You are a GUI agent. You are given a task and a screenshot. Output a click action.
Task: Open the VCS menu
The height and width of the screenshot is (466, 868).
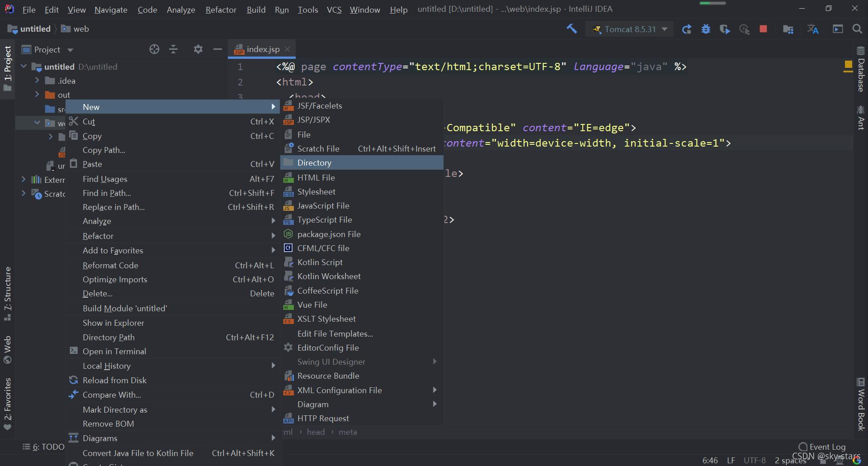click(x=334, y=10)
